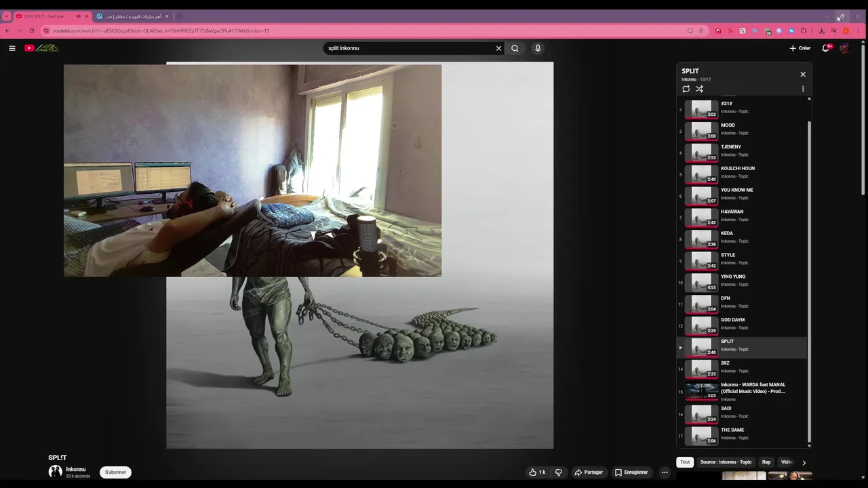
Task: Play the #31# track in the playlist
Action: (x=743, y=108)
